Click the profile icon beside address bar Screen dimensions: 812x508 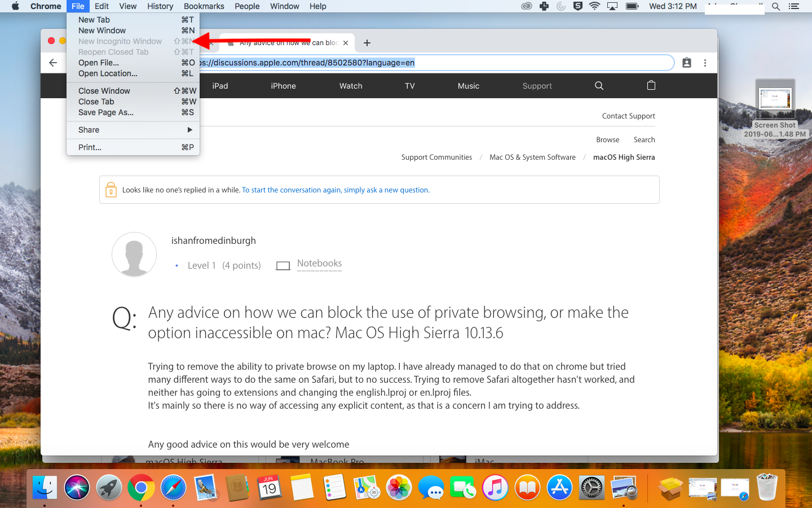click(687, 63)
